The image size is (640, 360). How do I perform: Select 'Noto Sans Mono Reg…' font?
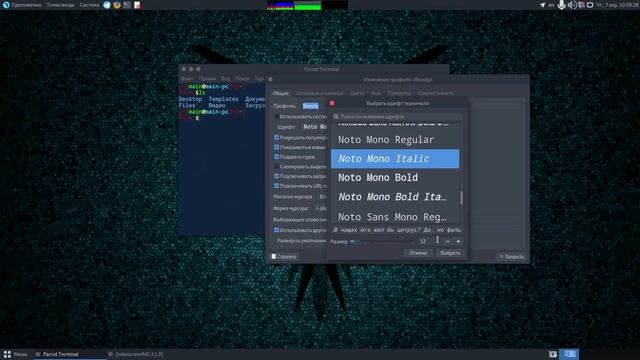point(395,216)
